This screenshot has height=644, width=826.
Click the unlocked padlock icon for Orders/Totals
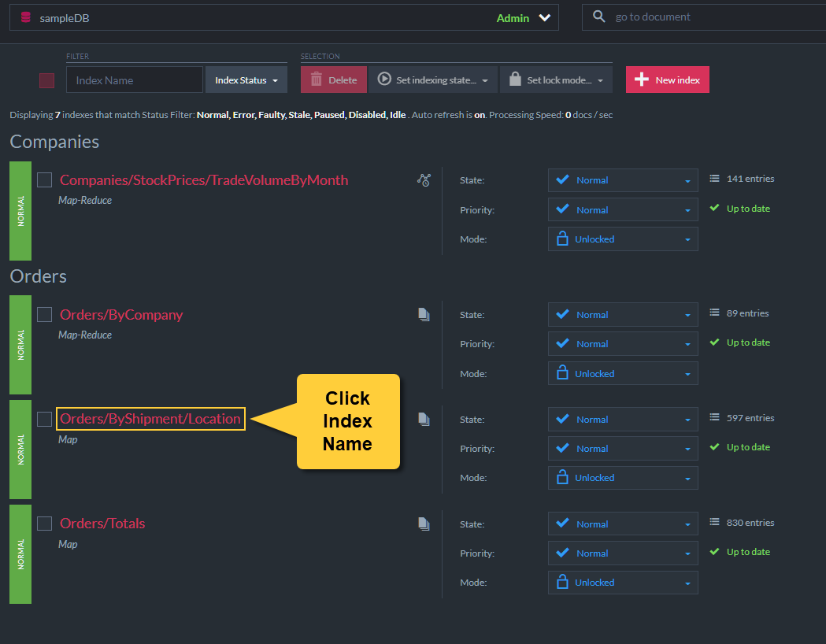[x=562, y=582]
